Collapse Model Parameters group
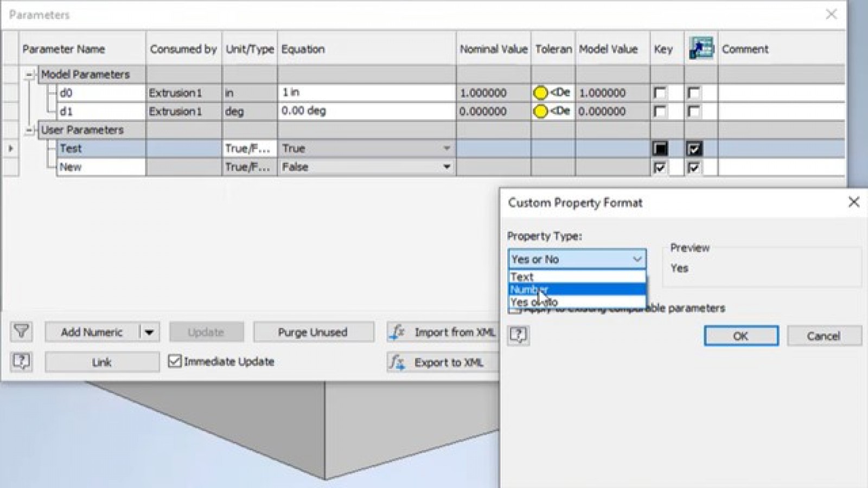This screenshot has width=868, height=488. pyautogui.click(x=30, y=74)
